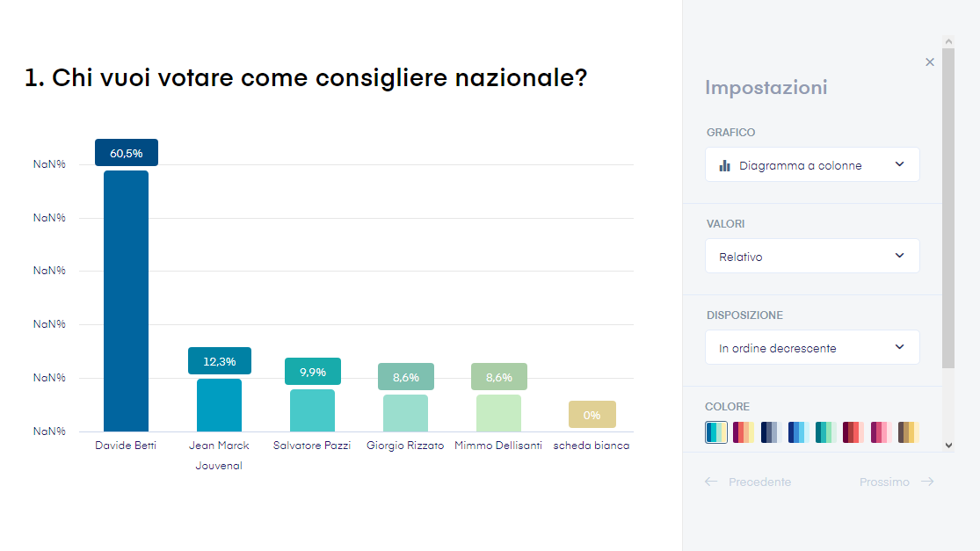Click the scrollbar down arrow in settings
Screen dimensions: 980x551
pos(948,446)
